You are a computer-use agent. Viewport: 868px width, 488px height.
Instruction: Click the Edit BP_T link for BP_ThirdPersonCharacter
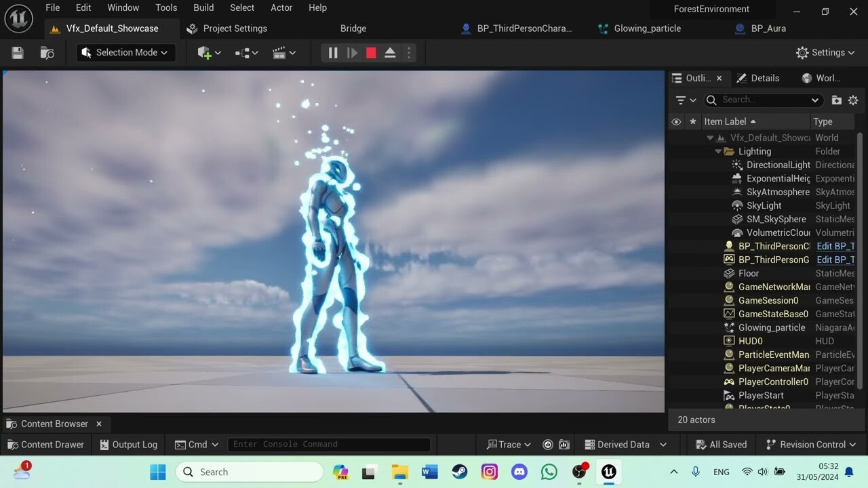coord(835,246)
